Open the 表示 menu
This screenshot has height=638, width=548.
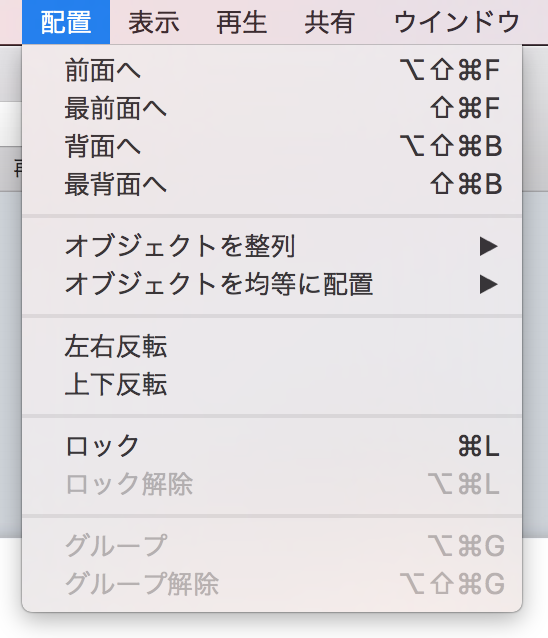154,22
